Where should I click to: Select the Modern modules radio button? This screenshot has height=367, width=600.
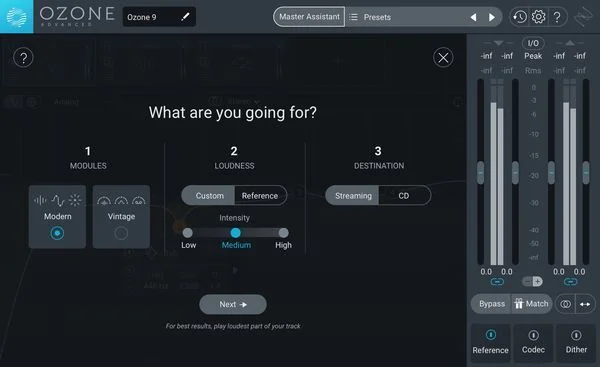[x=57, y=233]
